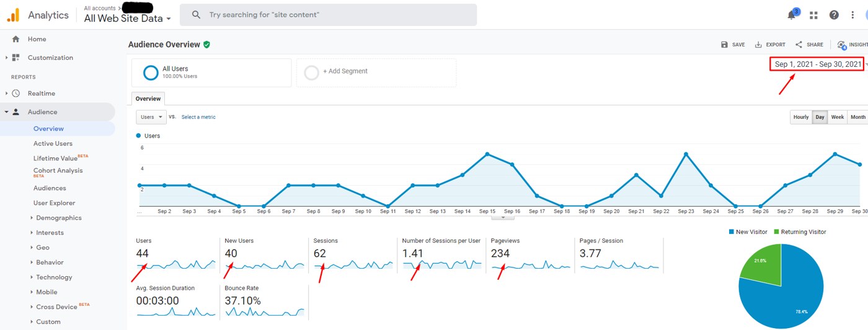Click the Share icon
The width and height of the screenshot is (868, 330).
pos(799,45)
